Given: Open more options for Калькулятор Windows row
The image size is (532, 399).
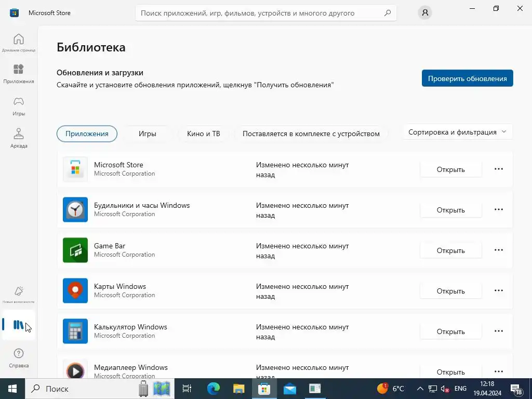Looking at the screenshot, I should tap(498, 331).
